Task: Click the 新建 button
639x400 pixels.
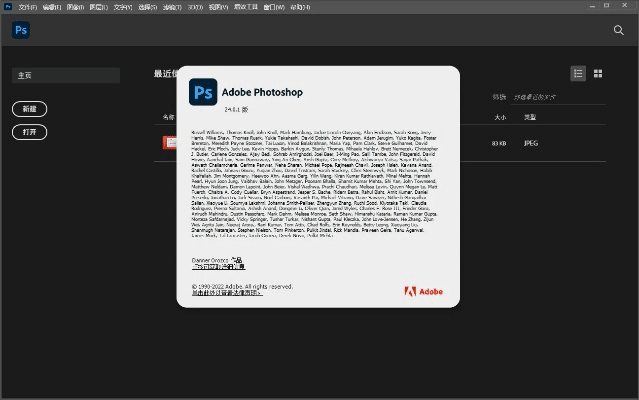Action: [30, 108]
